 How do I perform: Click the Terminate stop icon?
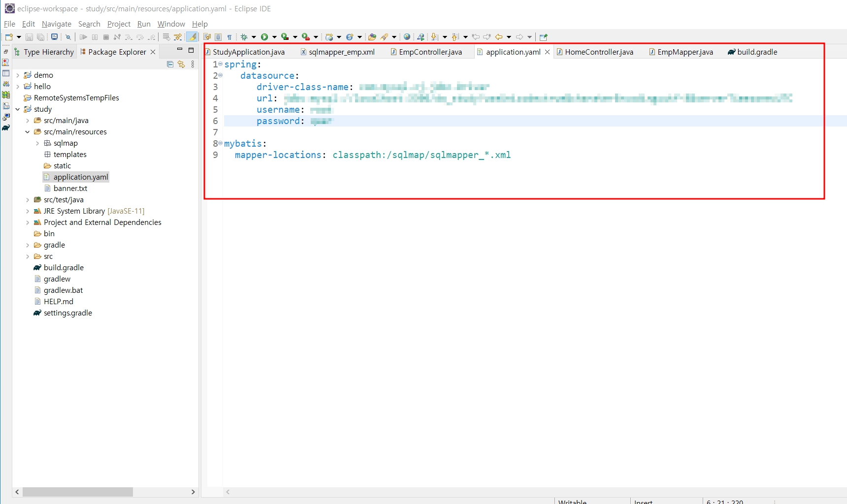click(x=106, y=37)
